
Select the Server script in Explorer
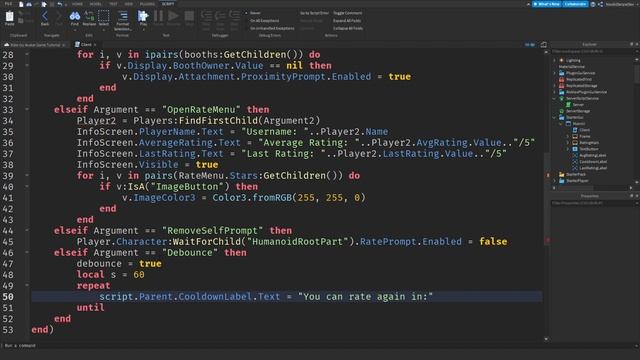[x=578, y=104]
